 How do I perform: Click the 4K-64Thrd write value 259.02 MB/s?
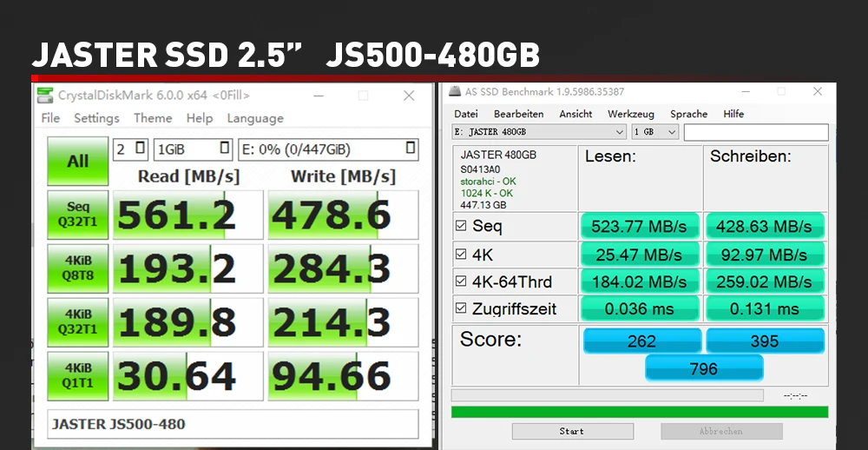pyautogui.click(x=764, y=281)
